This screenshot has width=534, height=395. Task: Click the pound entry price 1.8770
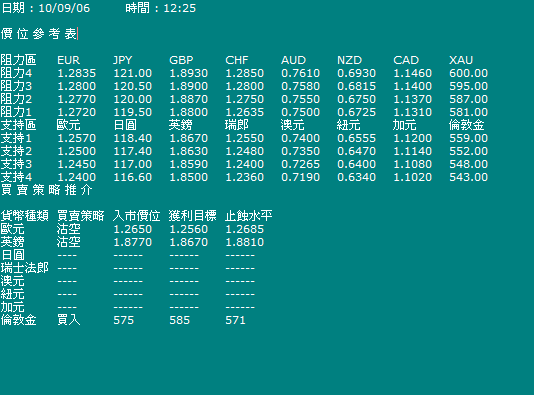click(x=132, y=242)
